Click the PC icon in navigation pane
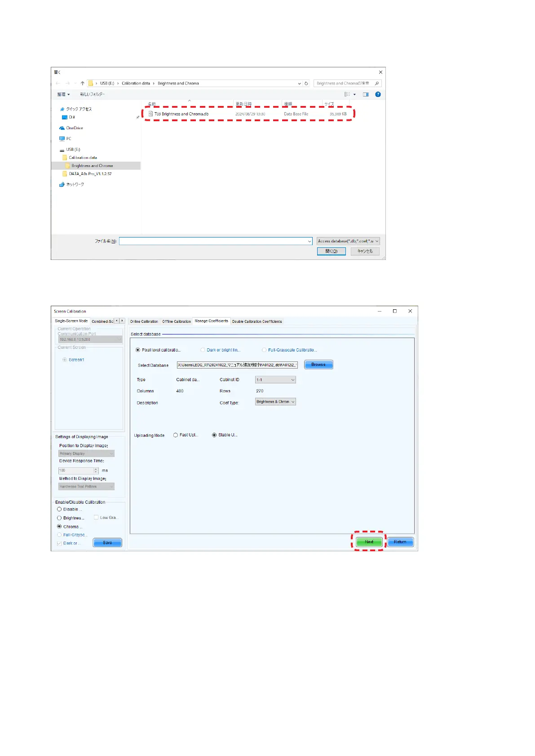Screen dimensions: 535x756 tap(62, 139)
